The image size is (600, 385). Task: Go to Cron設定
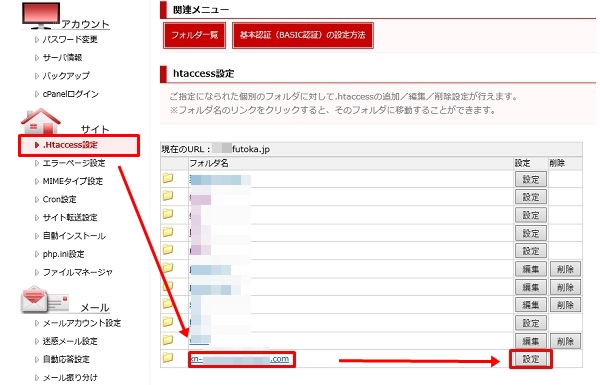(x=59, y=200)
